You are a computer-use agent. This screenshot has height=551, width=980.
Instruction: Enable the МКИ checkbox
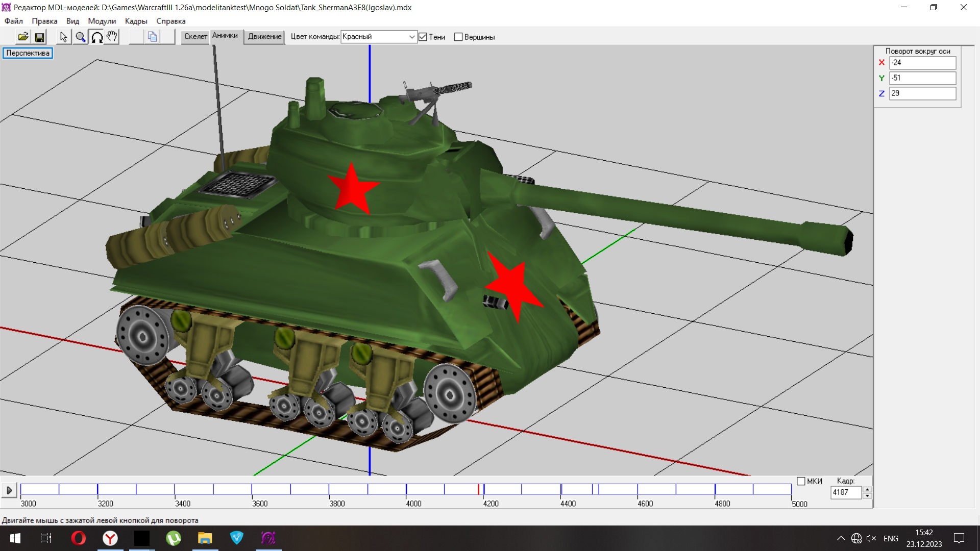tap(801, 481)
